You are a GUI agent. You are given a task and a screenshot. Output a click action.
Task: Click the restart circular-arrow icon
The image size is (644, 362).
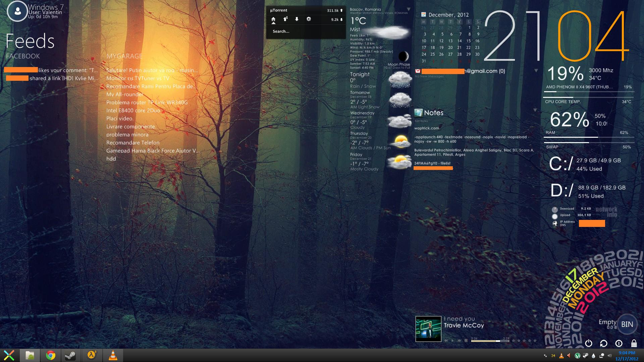click(603, 343)
